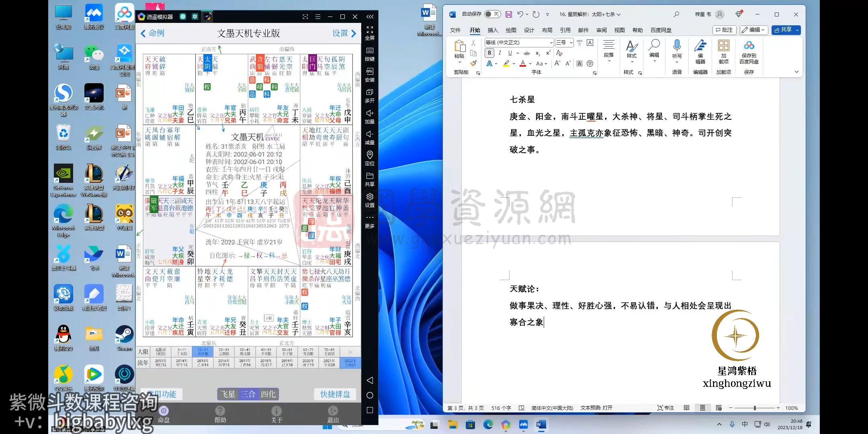
Task: Expand the font color dropdown arrow
Action: [530, 63]
